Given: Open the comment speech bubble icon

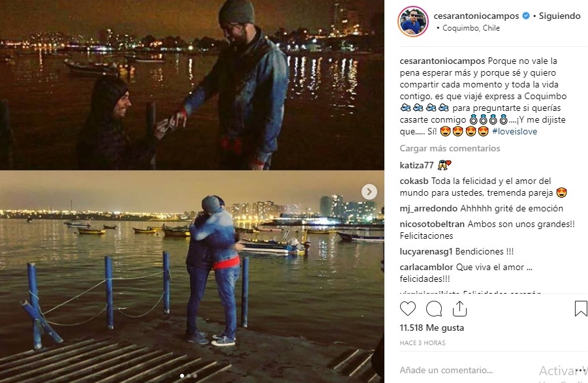Looking at the screenshot, I should [434, 309].
